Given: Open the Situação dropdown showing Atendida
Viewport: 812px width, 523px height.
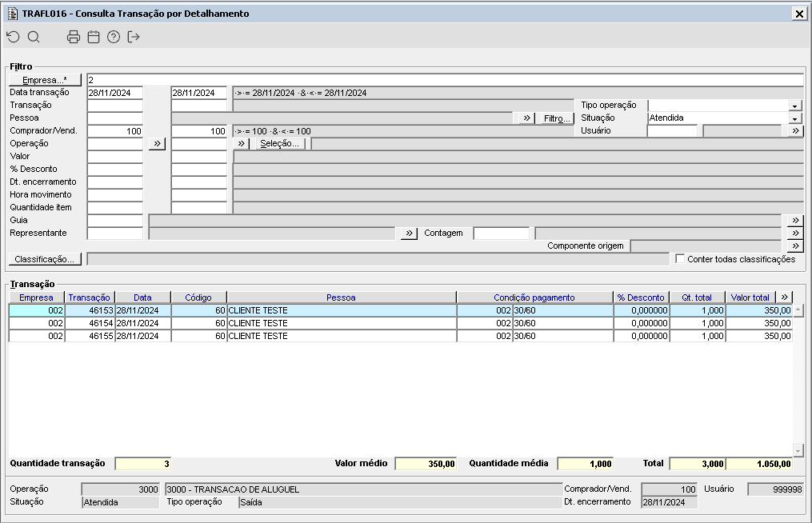Looking at the screenshot, I should [795, 118].
